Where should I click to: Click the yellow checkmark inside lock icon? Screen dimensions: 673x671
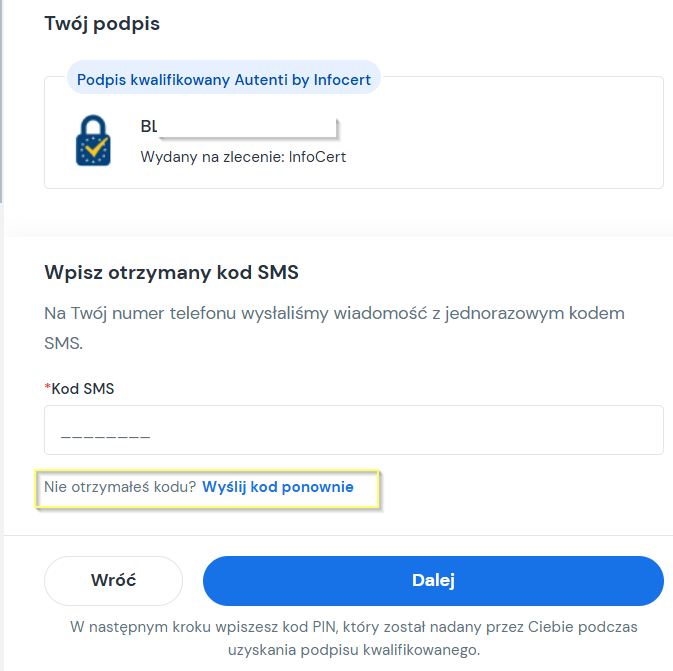(x=95, y=148)
